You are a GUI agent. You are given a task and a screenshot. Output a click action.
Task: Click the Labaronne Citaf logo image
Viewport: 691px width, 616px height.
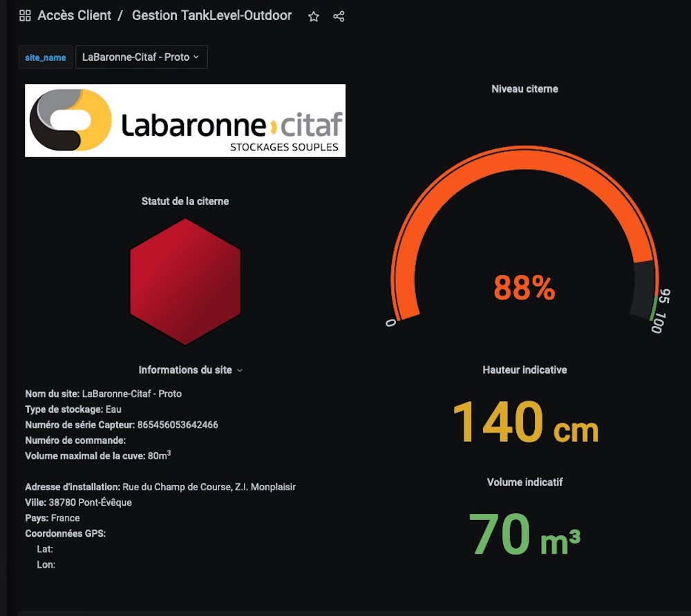185,120
